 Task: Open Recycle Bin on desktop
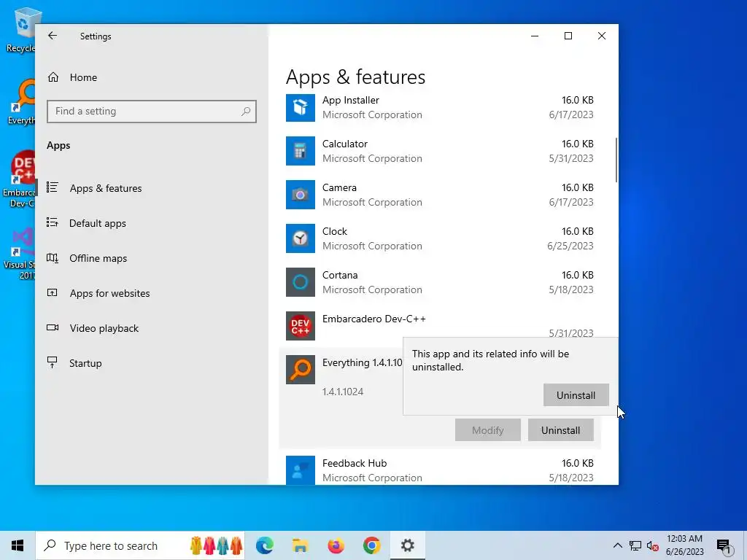click(21, 29)
